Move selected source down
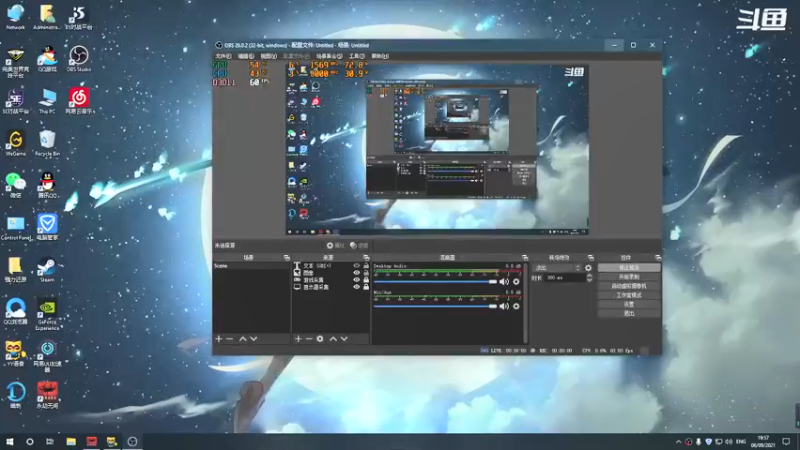800x450 pixels. [x=344, y=339]
